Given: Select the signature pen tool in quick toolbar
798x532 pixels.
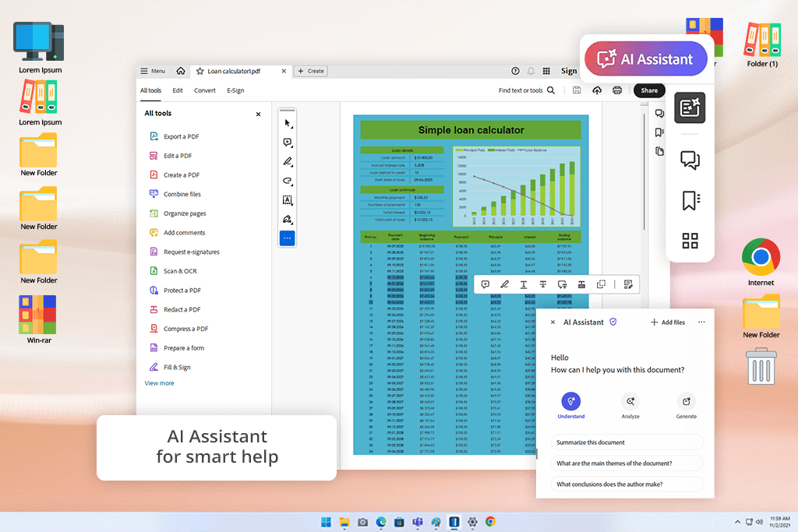Looking at the screenshot, I should [x=288, y=219].
